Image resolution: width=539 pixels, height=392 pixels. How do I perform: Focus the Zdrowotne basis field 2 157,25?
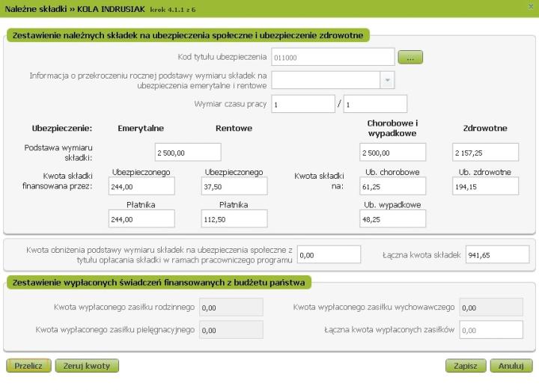[485, 153]
